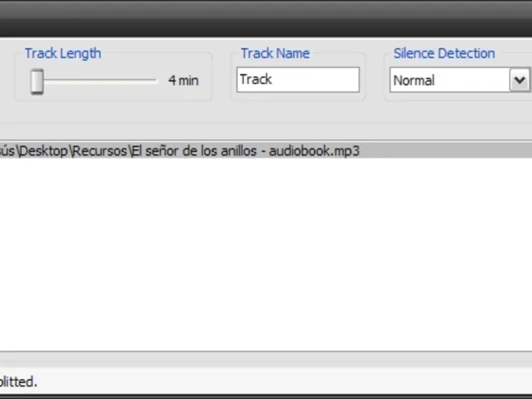Click the "Normal" text in Silence Detection box
Image resolution: width=532 pixels, height=399 pixels.
pos(414,80)
